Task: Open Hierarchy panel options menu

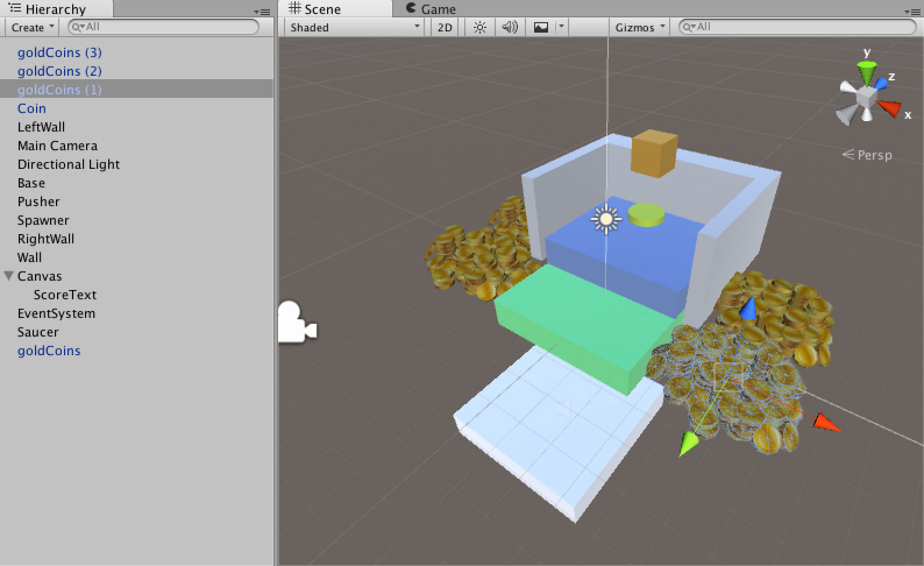Action: click(x=262, y=11)
